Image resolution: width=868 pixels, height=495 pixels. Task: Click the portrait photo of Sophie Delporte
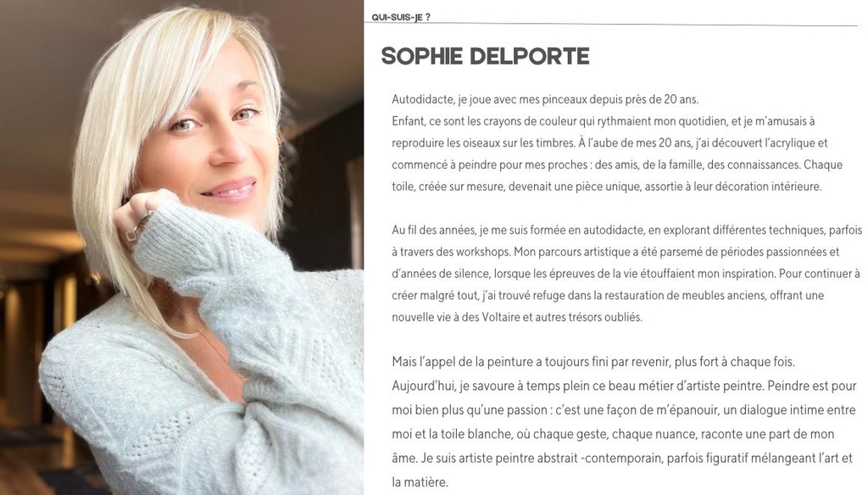coord(181,247)
